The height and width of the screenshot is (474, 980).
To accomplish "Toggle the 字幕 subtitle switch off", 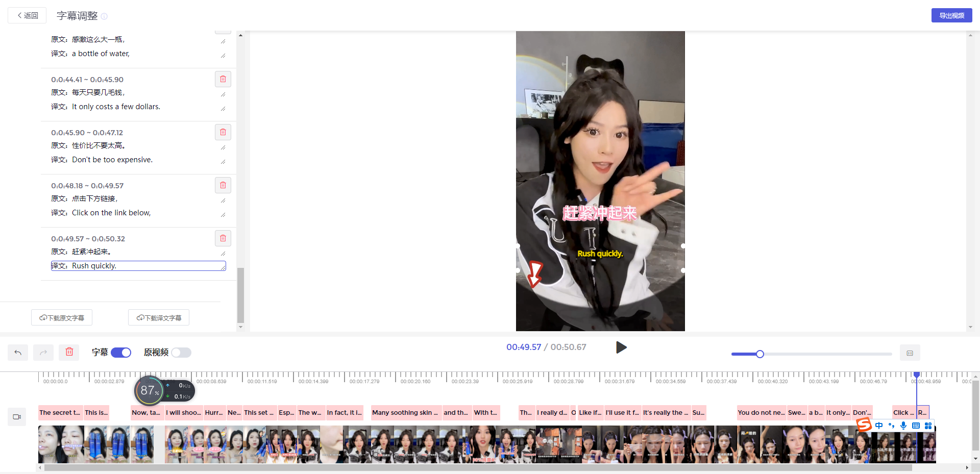I will click(x=121, y=353).
